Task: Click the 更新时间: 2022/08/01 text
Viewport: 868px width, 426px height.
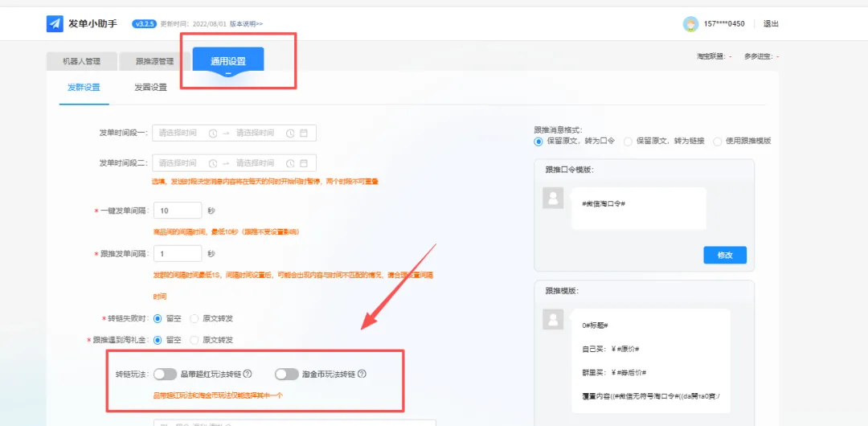Action: click(x=193, y=24)
